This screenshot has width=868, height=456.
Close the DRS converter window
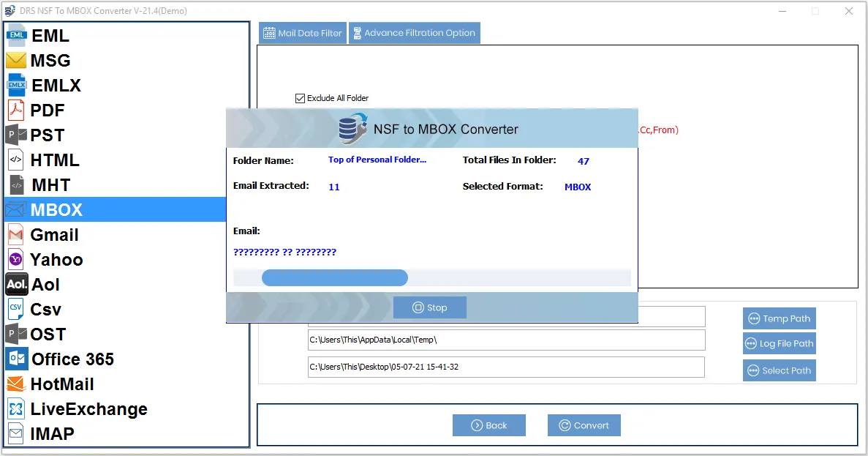pyautogui.click(x=849, y=11)
